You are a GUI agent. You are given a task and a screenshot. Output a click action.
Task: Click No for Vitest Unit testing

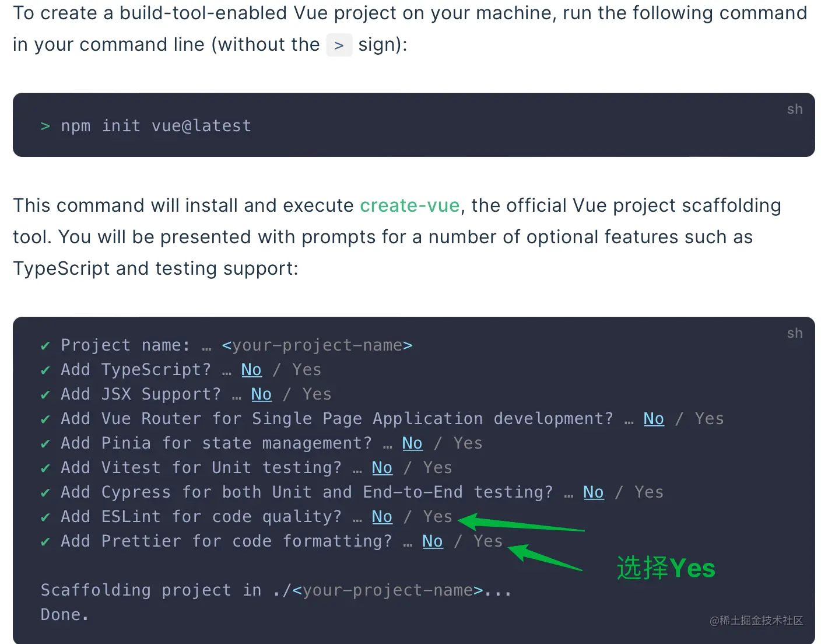382,468
